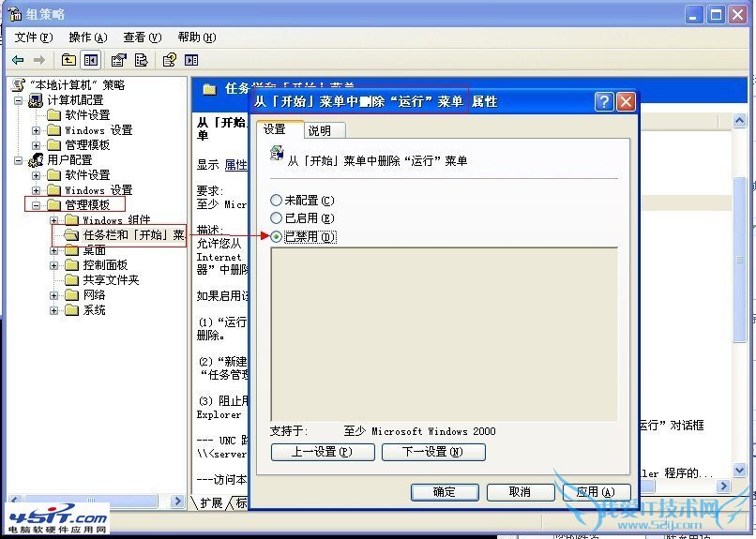
Task: Click the 计算机配置 computer icon
Action: [36, 100]
